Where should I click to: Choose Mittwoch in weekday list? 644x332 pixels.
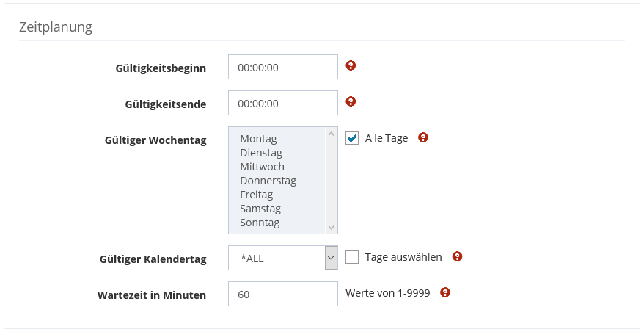point(262,167)
